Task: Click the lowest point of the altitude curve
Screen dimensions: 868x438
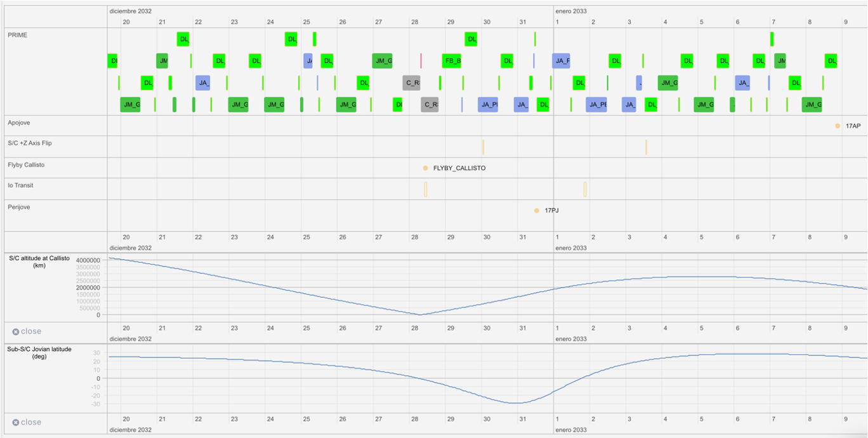Action: click(419, 314)
